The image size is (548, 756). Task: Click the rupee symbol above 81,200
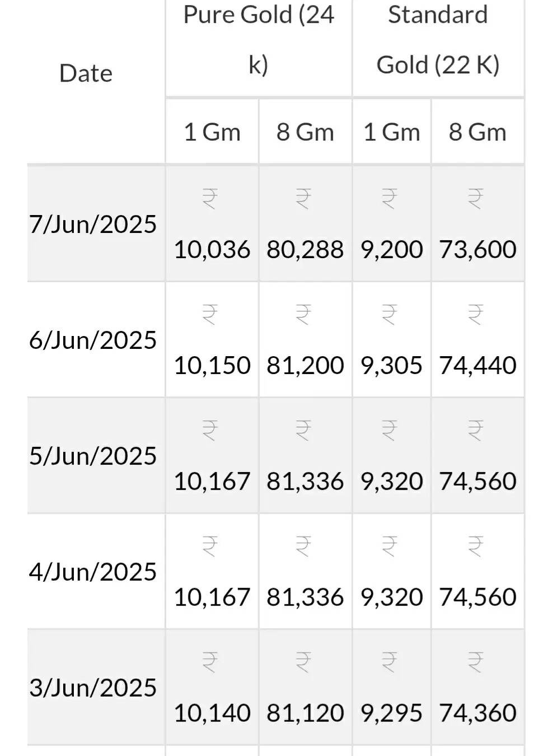point(303,315)
